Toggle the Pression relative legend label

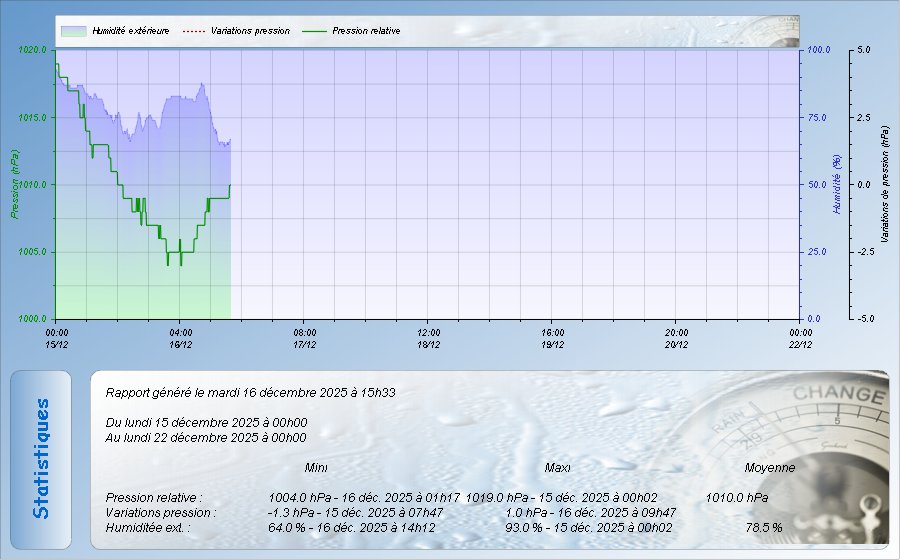tap(366, 31)
